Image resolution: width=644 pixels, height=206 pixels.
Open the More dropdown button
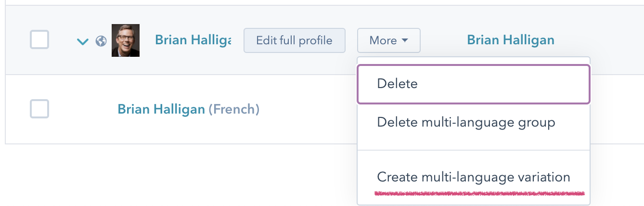point(388,40)
